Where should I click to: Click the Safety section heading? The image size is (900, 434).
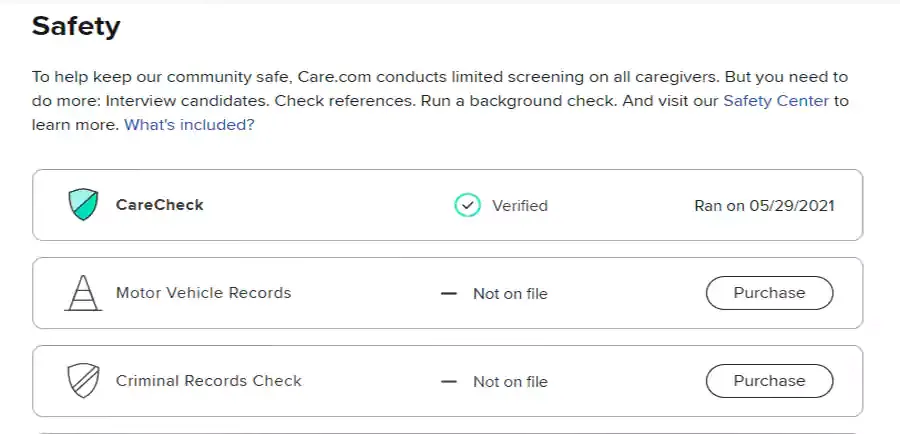point(76,26)
